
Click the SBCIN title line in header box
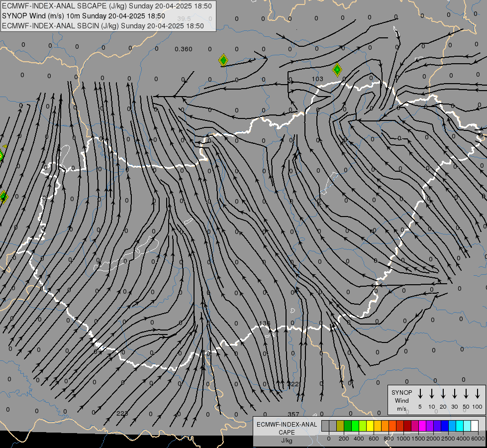pyautogui.click(x=103, y=26)
